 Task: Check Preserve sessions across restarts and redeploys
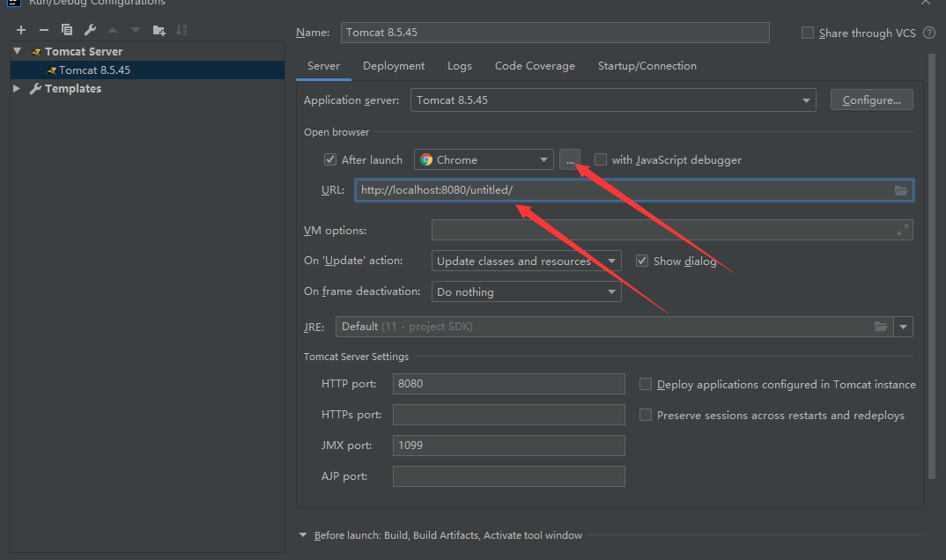click(x=646, y=416)
